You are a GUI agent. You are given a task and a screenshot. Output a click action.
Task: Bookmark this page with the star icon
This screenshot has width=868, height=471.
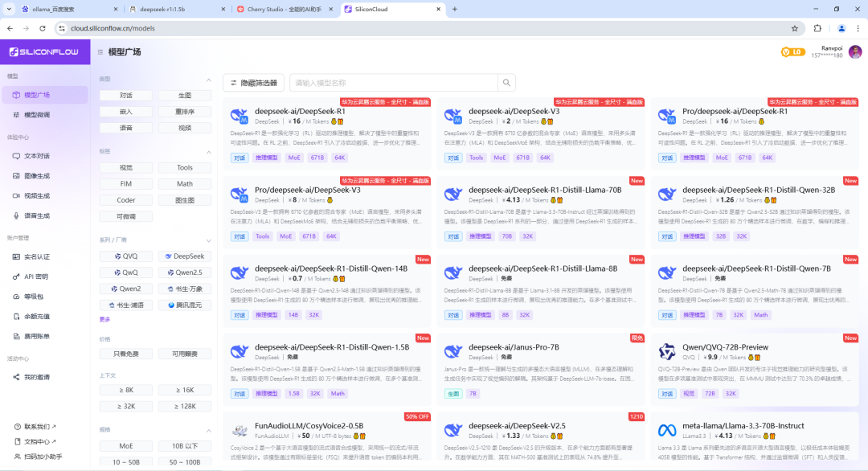click(x=794, y=28)
